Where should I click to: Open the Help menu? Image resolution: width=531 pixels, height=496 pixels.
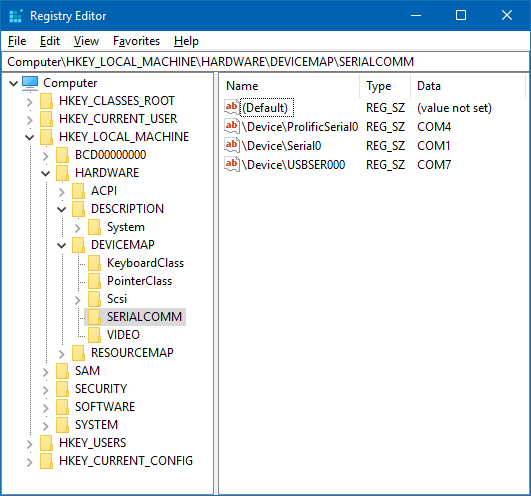186,41
